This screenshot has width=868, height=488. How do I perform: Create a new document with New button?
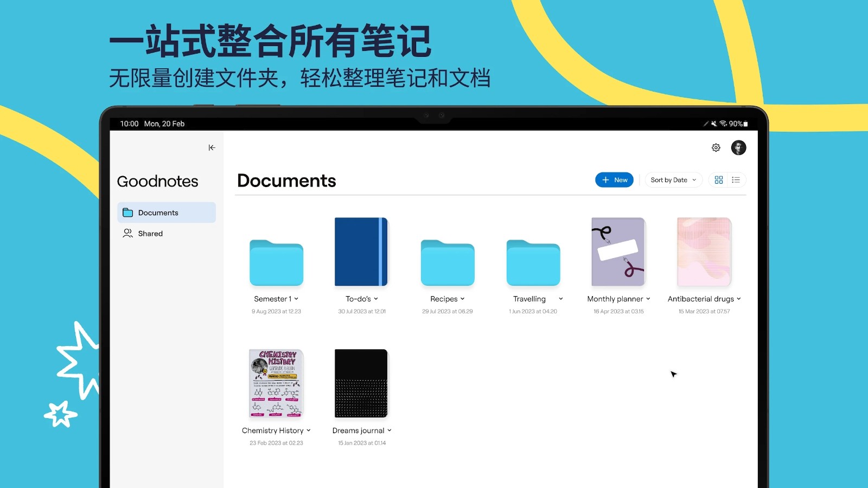(614, 180)
